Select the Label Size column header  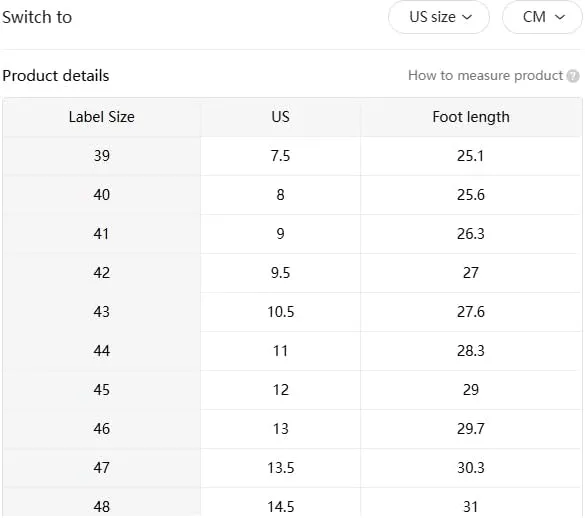101,117
